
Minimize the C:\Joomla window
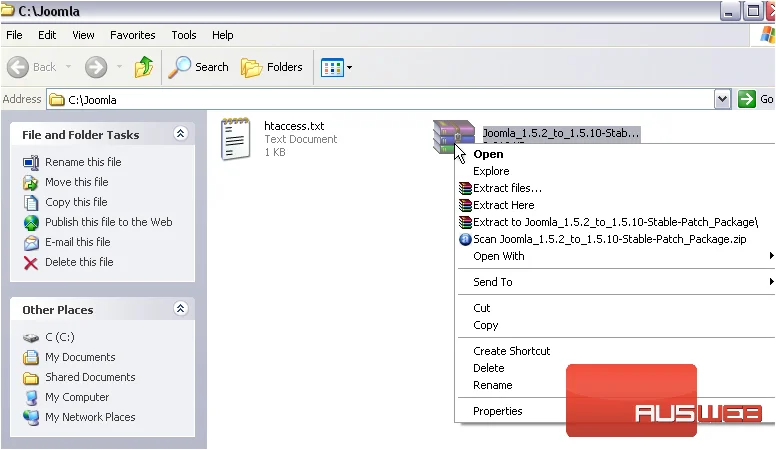(729, 11)
